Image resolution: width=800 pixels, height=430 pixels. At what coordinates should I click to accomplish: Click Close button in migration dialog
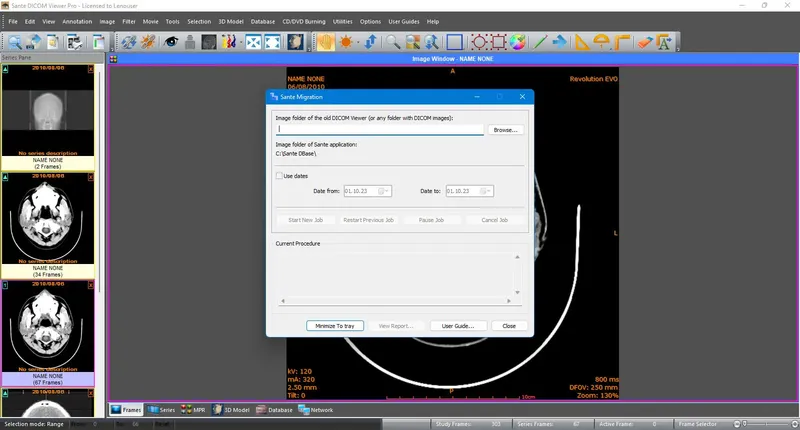pos(509,326)
